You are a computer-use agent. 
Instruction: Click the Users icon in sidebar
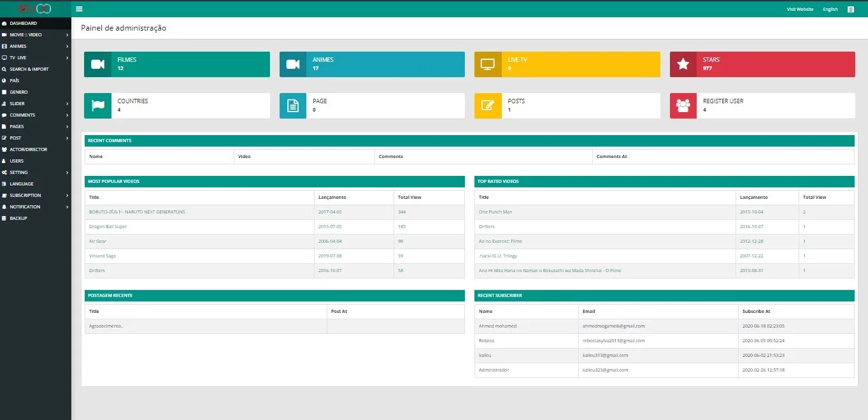coord(4,161)
